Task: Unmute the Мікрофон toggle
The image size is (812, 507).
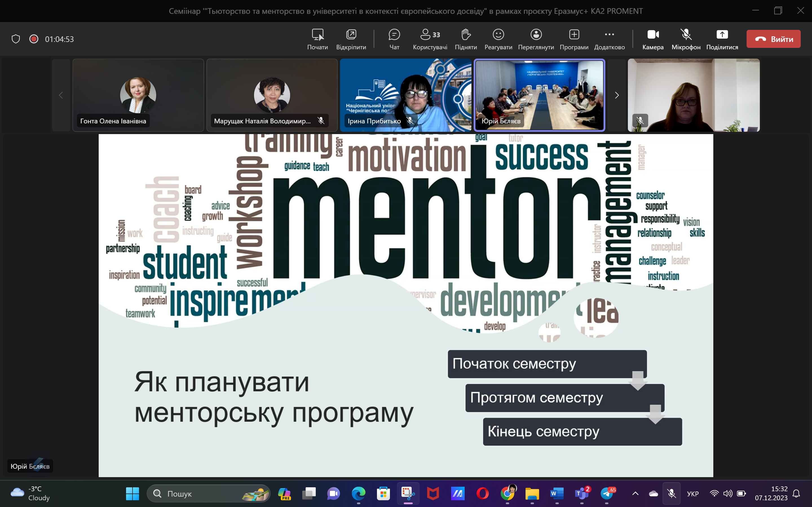Action: 686,39
